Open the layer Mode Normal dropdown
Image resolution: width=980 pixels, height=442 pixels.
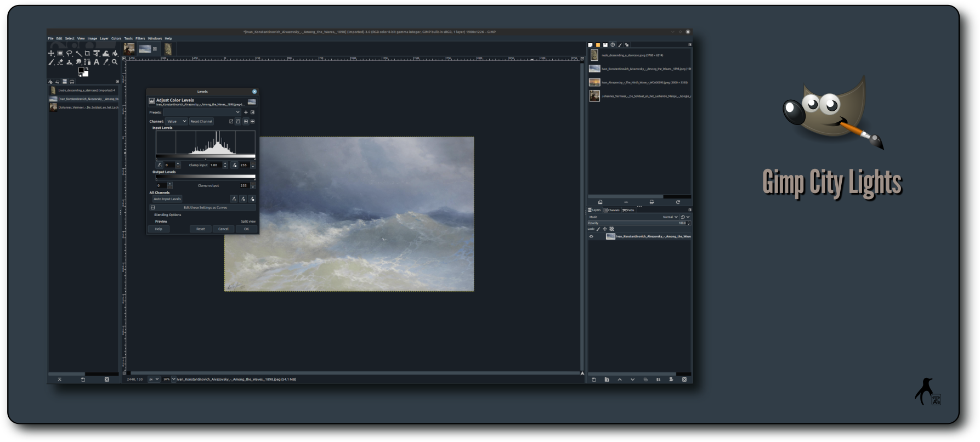point(670,217)
